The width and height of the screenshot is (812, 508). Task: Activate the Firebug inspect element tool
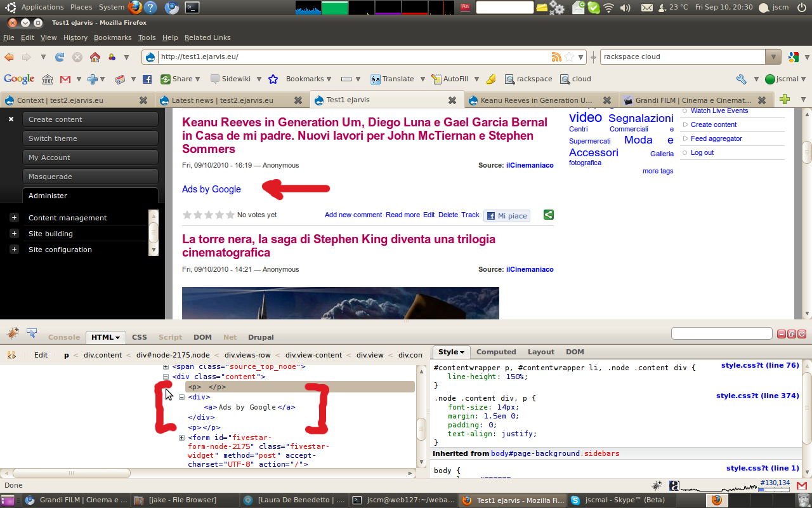click(32, 333)
